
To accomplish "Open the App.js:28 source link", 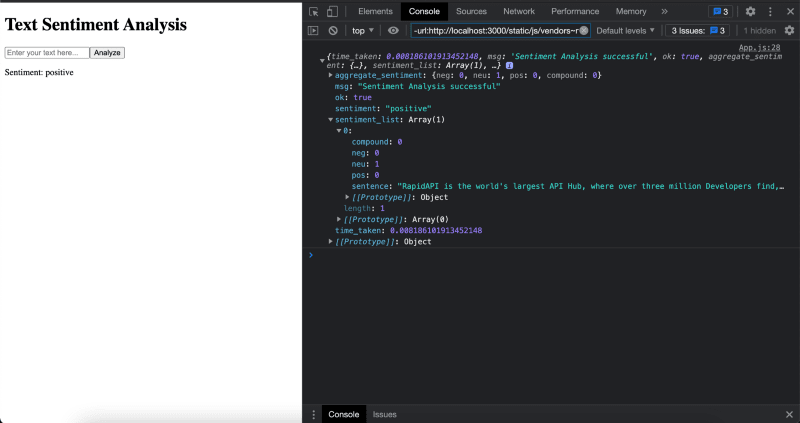I will (x=759, y=47).
